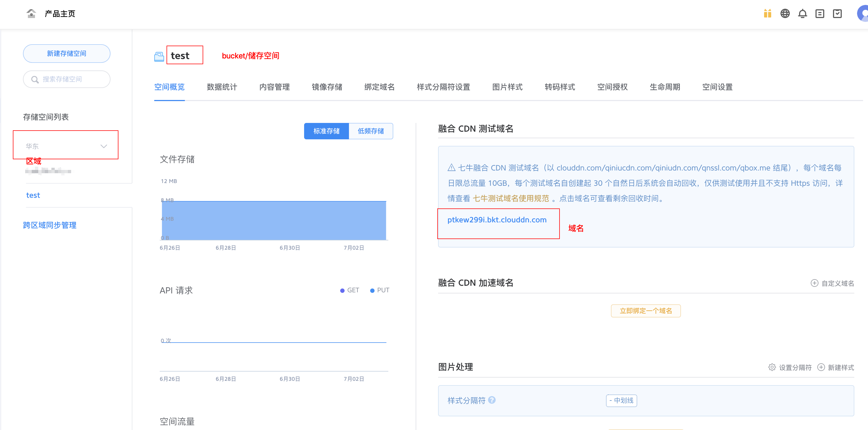Click the 文件存储 chart title
868x430 pixels.
click(177, 159)
